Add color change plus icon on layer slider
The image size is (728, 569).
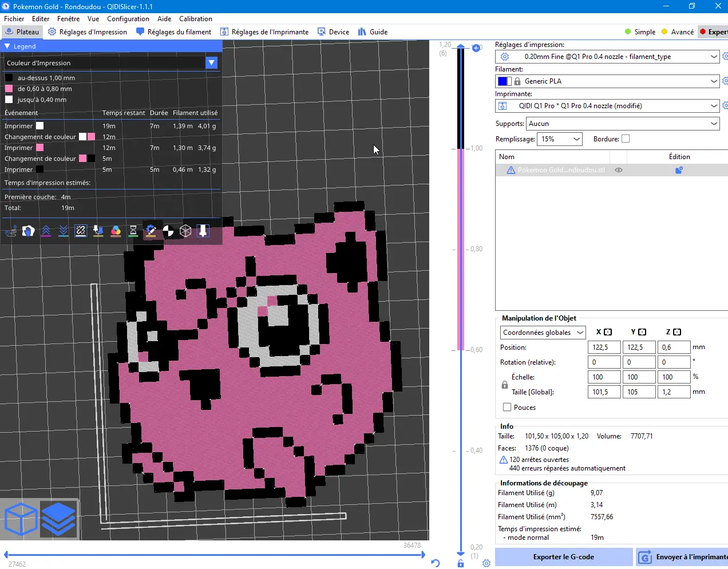coord(476,48)
